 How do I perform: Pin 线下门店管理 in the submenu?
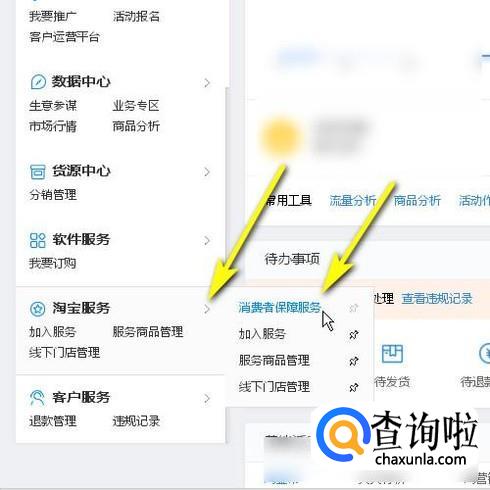pos(354,387)
